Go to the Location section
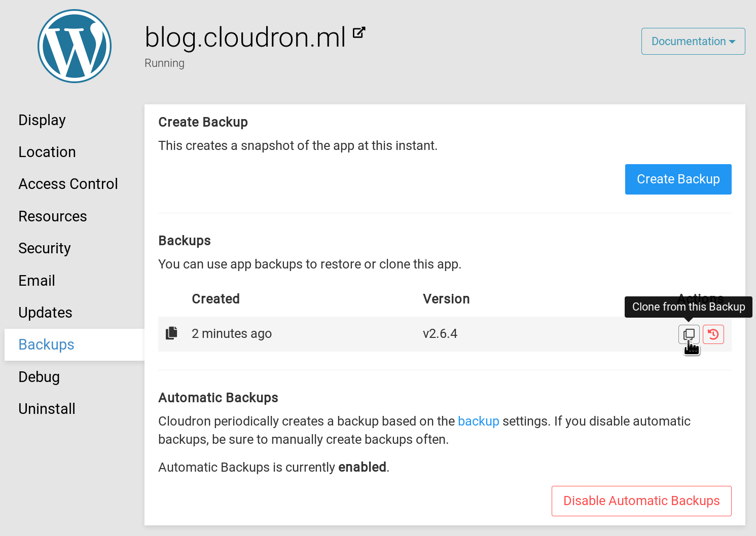The height and width of the screenshot is (536, 756). coord(47,152)
